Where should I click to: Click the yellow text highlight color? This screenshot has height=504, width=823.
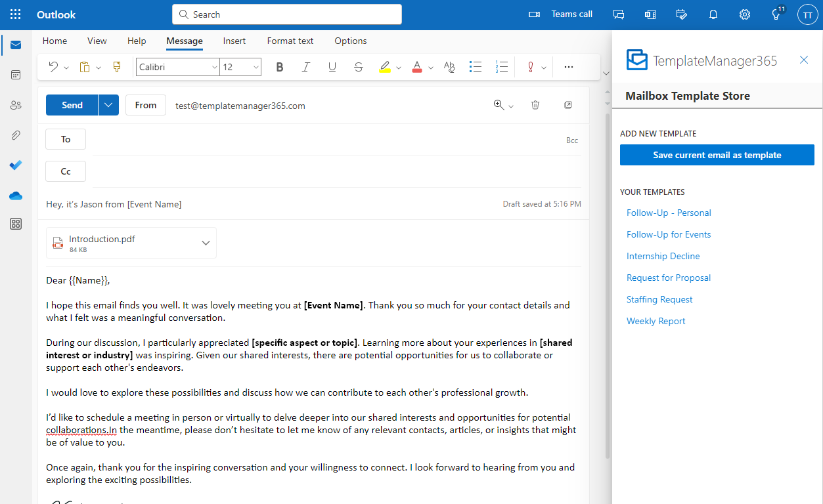(x=385, y=67)
